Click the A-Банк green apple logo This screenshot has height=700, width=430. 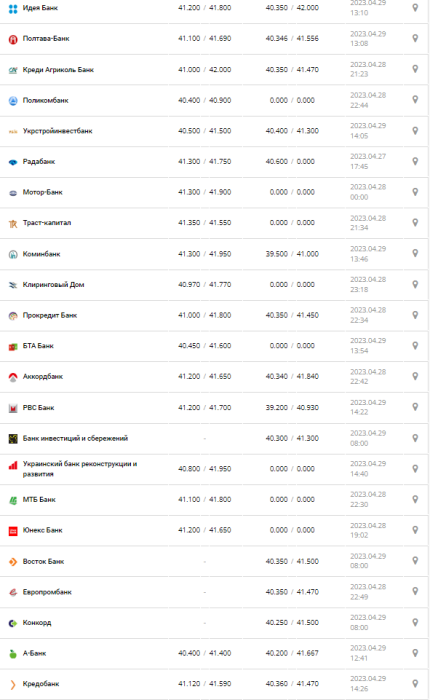click(x=13, y=654)
